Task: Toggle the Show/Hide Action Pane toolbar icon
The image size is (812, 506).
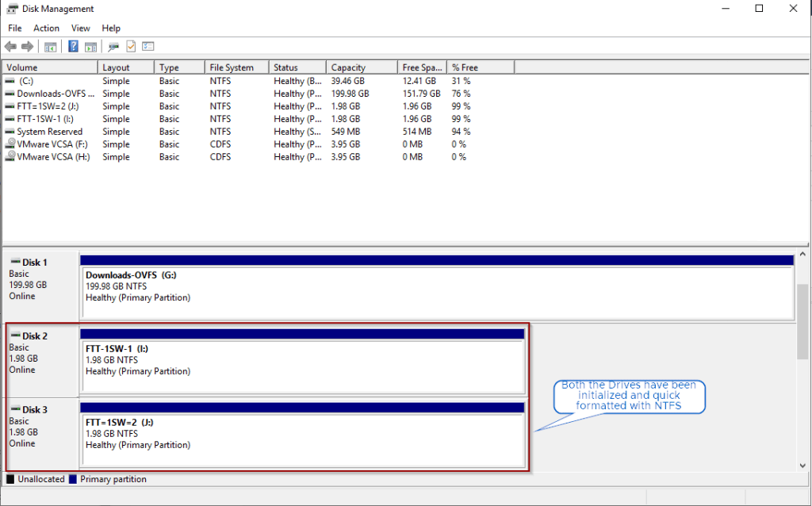Action: tap(90, 47)
